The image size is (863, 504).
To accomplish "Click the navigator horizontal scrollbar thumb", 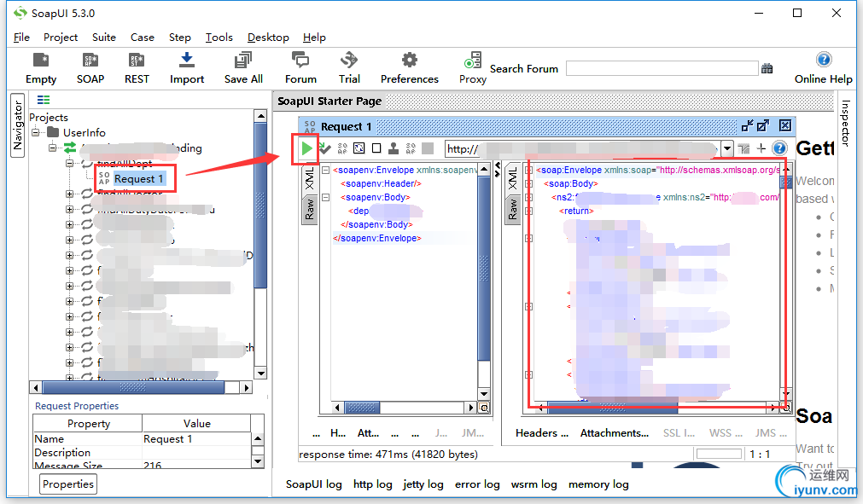I will tap(133, 388).
